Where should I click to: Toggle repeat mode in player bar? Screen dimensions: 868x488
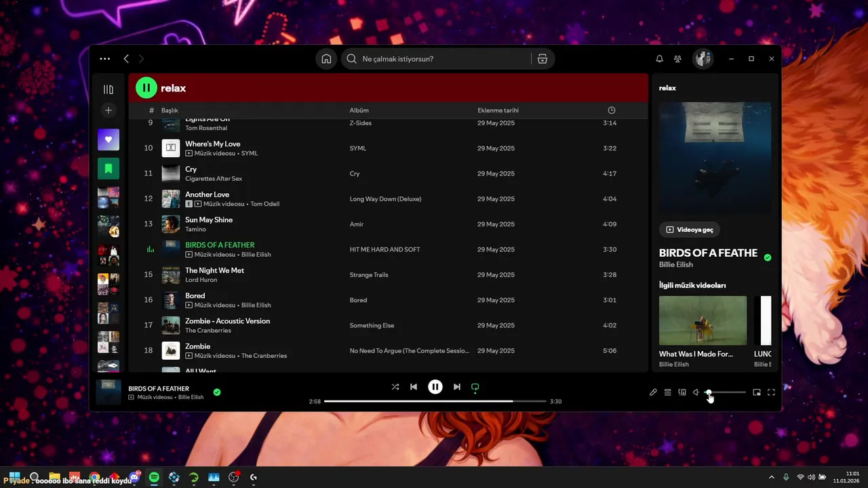pyautogui.click(x=475, y=387)
